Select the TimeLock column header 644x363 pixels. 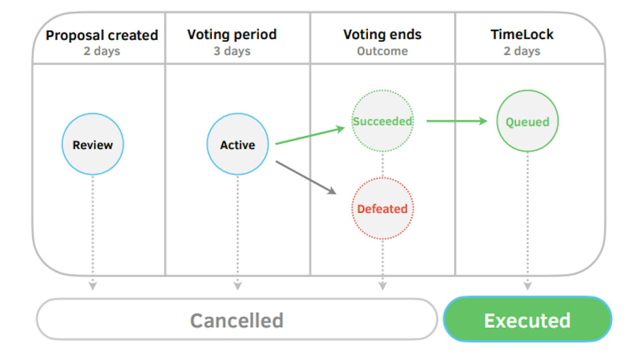(522, 34)
